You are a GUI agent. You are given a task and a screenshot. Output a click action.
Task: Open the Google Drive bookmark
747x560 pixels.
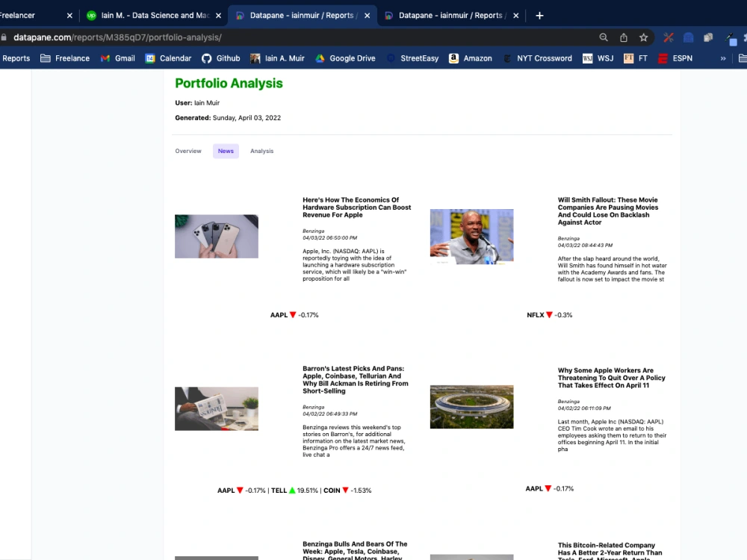click(x=345, y=58)
